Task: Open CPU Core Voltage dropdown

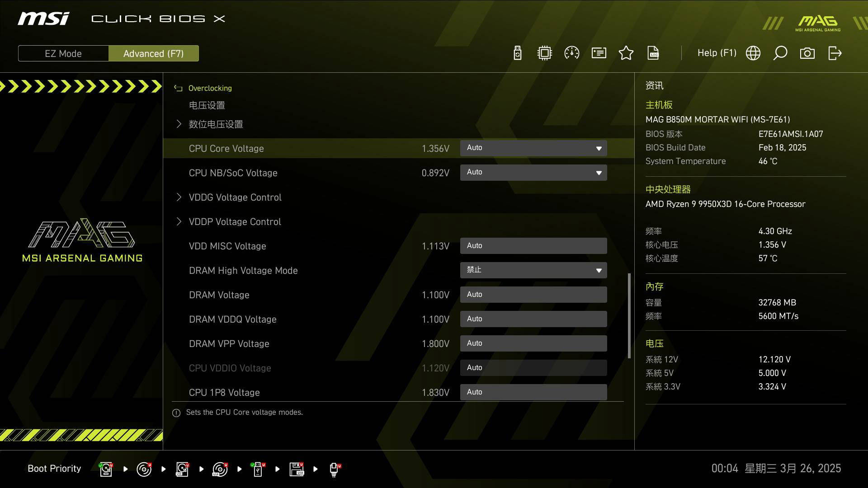Action: pyautogui.click(x=533, y=148)
